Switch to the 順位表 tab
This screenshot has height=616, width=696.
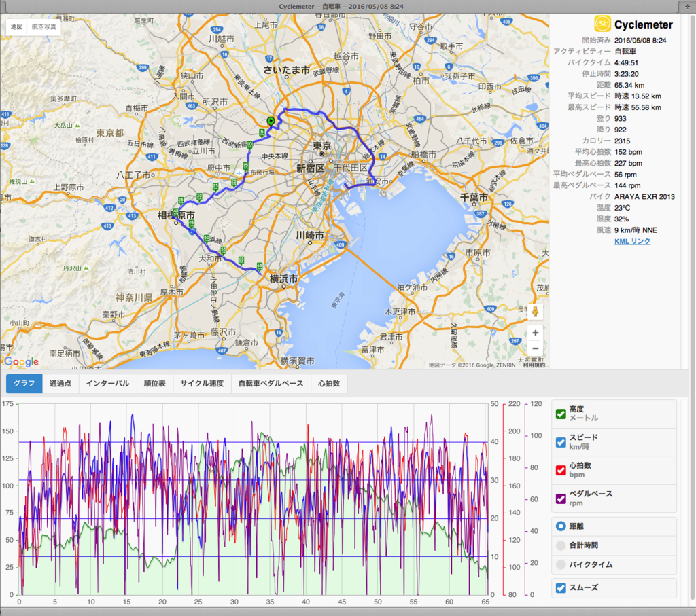(154, 383)
